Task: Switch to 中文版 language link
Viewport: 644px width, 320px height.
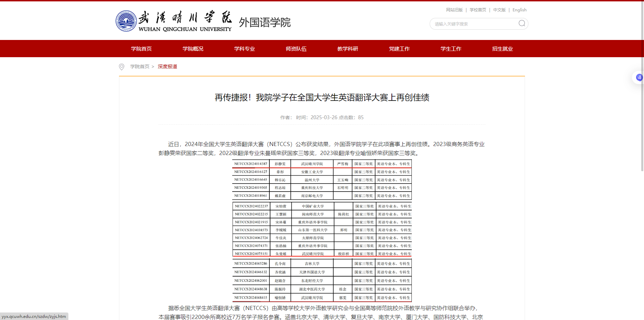Action: coord(499,10)
